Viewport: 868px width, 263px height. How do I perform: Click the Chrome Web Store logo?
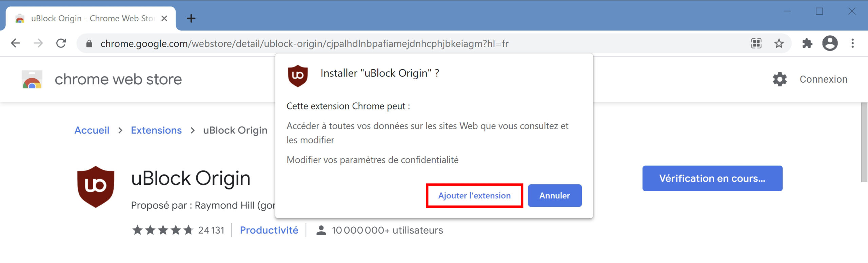(32, 79)
